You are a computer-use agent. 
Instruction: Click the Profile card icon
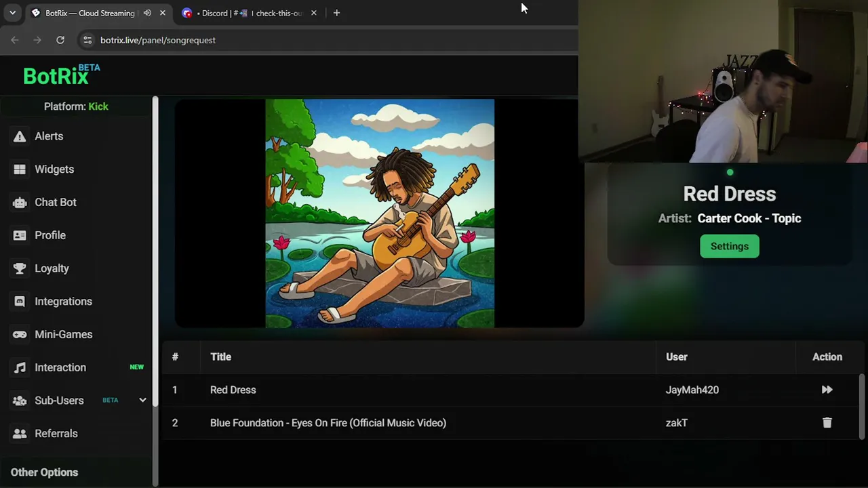pos(20,235)
